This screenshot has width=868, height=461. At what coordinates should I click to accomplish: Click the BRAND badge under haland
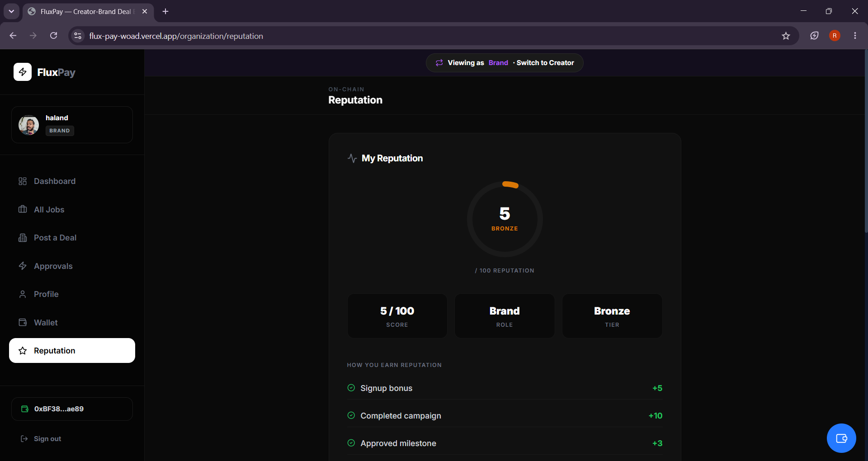tap(60, 131)
